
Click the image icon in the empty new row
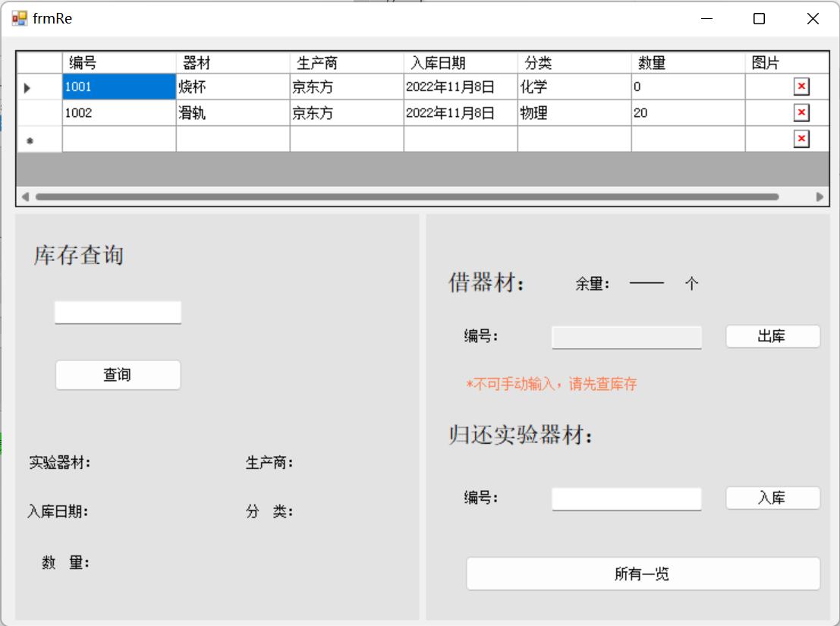tap(801, 139)
